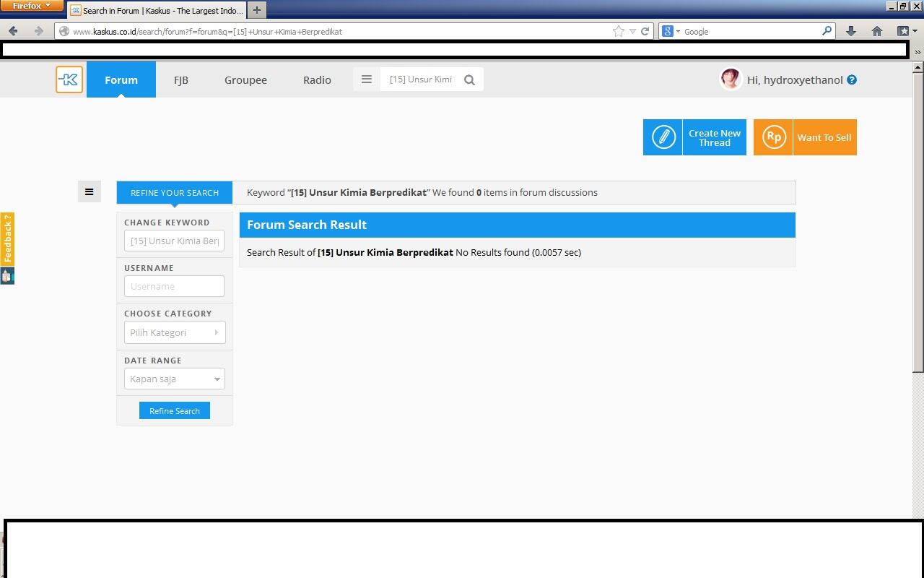The image size is (924, 578).
Task: Open the Firefox menu button
Action: [x=32, y=6]
